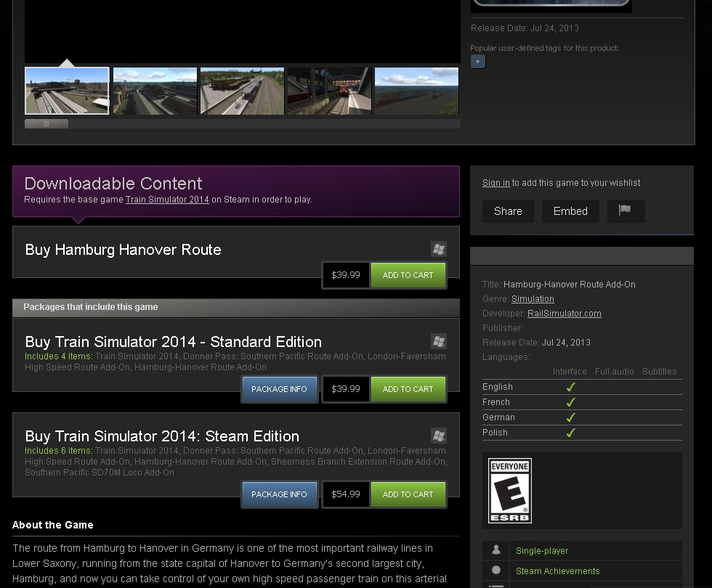The width and height of the screenshot is (712, 588).
Task: Click the Embed button
Action: (570, 211)
